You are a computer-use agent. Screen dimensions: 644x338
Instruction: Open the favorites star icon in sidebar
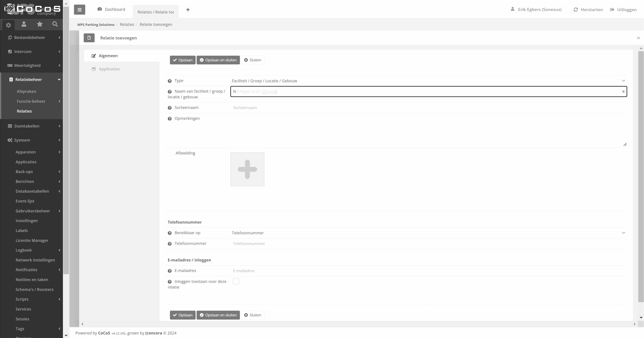(x=39, y=24)
